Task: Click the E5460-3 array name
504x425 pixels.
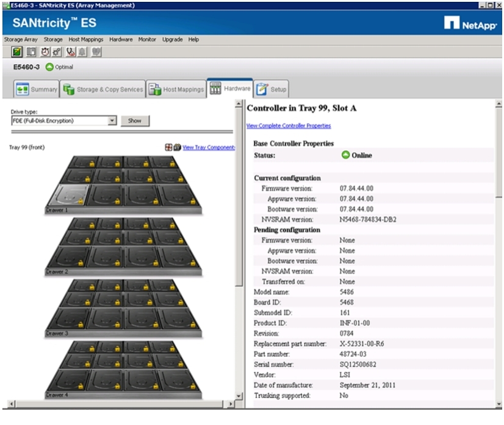Action: [x=26, y=67]
